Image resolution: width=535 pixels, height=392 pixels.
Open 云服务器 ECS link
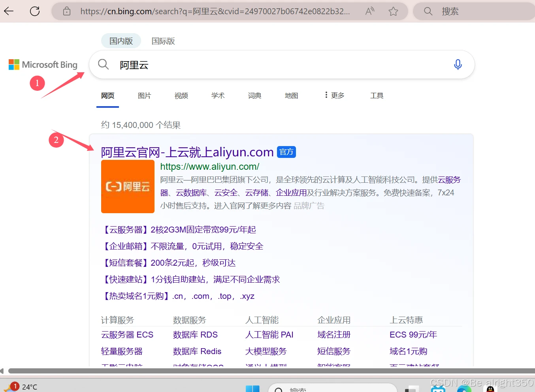[127, 335]
